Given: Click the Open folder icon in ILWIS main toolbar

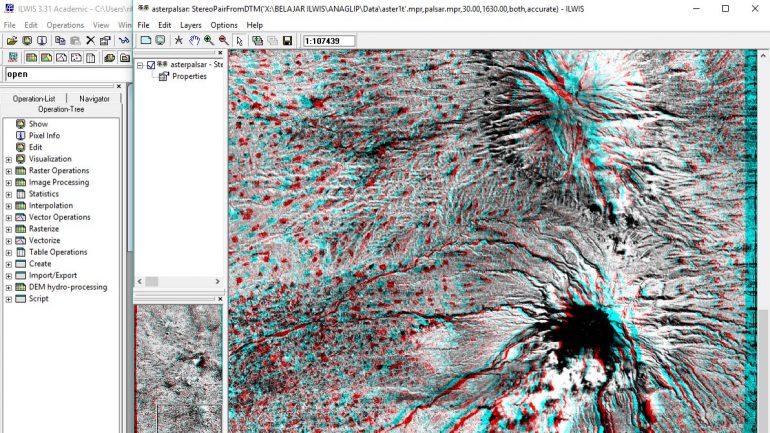Looking at the screenshot, I should click(12, 41).
